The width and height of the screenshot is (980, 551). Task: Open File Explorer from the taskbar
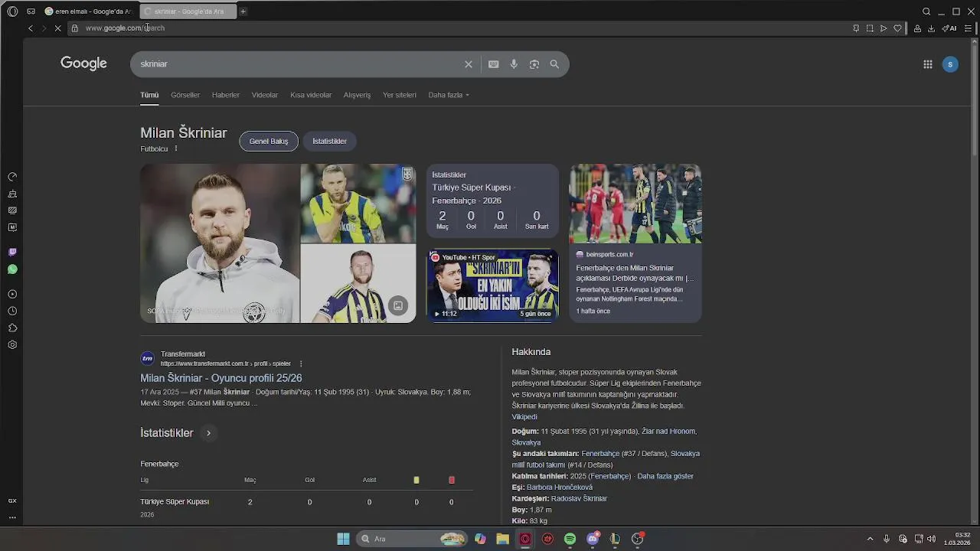[502, 539]
